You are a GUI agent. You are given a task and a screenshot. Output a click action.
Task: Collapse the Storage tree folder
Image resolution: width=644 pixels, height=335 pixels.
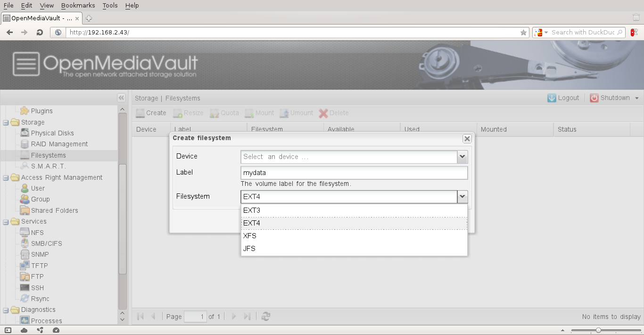6,122
